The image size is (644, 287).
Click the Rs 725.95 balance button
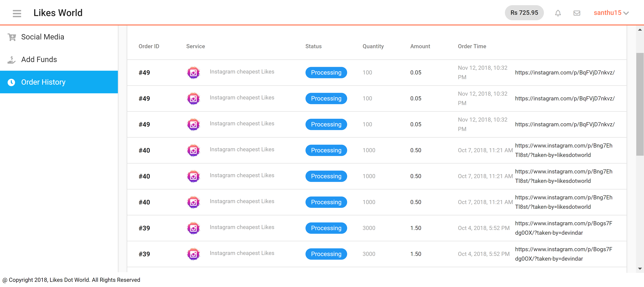(x=524, y=13)
